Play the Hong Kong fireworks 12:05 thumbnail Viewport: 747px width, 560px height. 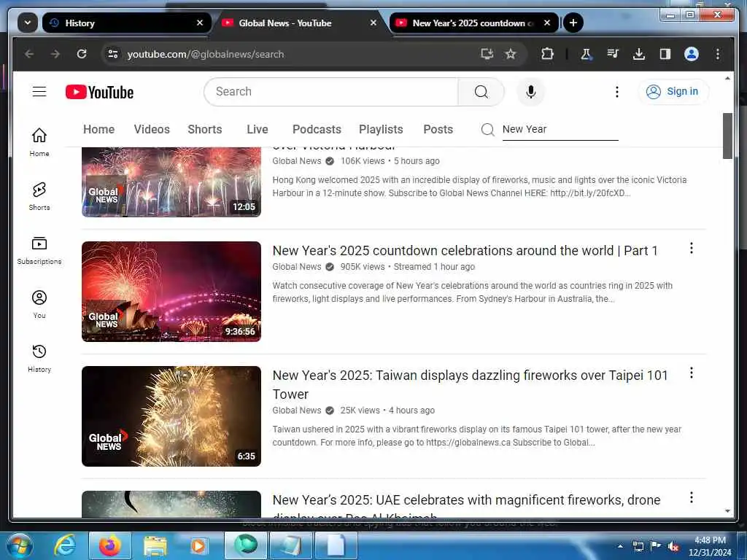pos(171,182)
